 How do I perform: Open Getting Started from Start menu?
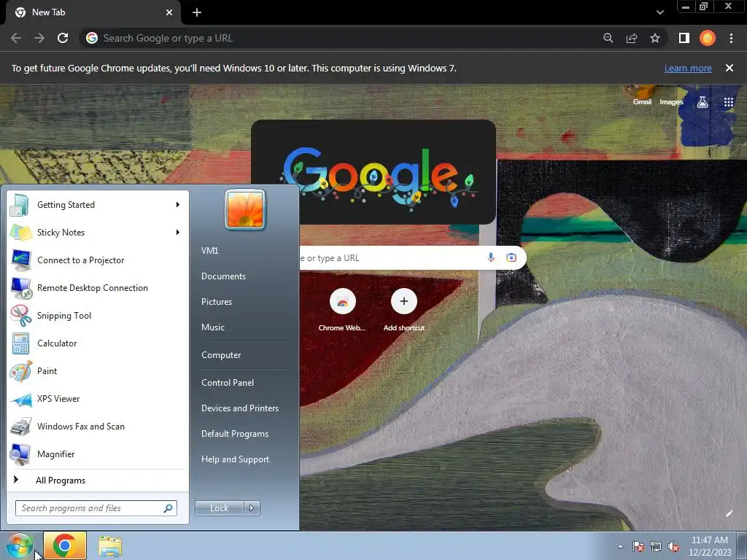click(98, 205)
